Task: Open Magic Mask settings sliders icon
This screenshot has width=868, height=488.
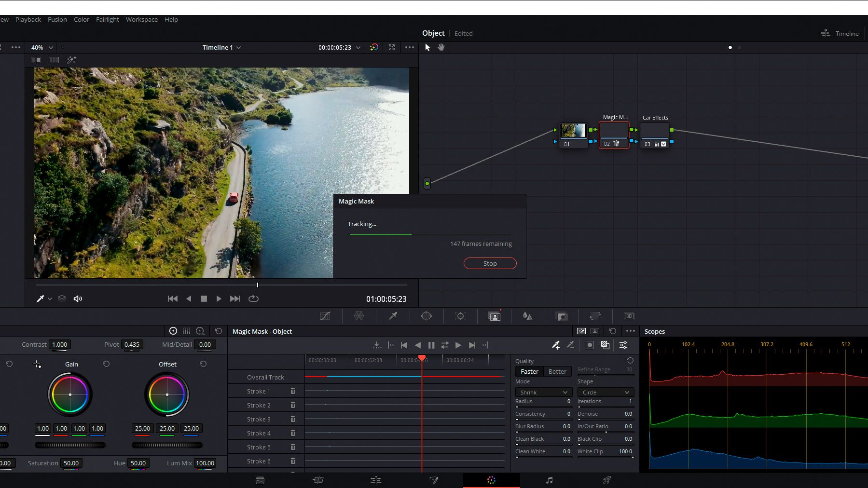Action: click(623, 345)
